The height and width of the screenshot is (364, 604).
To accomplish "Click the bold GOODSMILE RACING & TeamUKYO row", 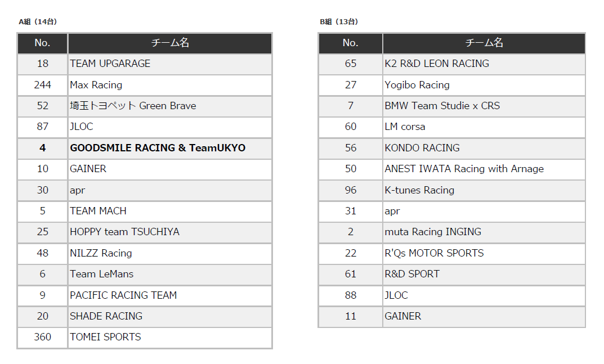I will tap(158, 148).
